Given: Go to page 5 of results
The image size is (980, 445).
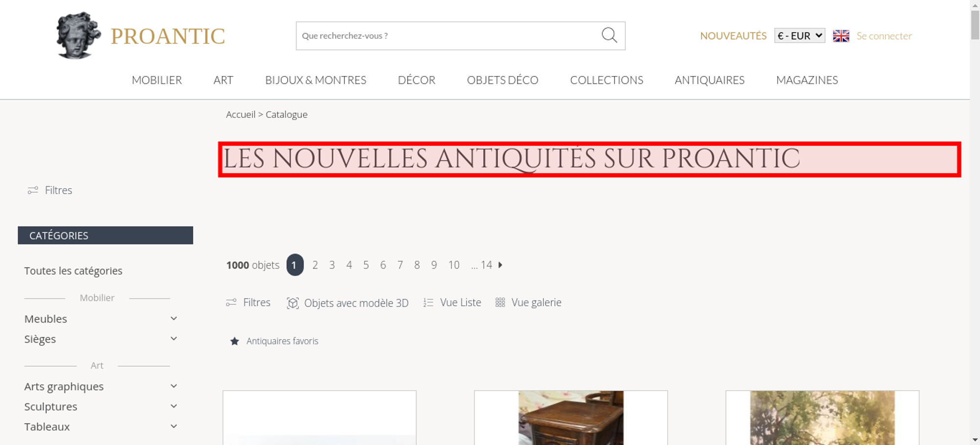Looking at the screenshot, I should [x=366, y=265].
